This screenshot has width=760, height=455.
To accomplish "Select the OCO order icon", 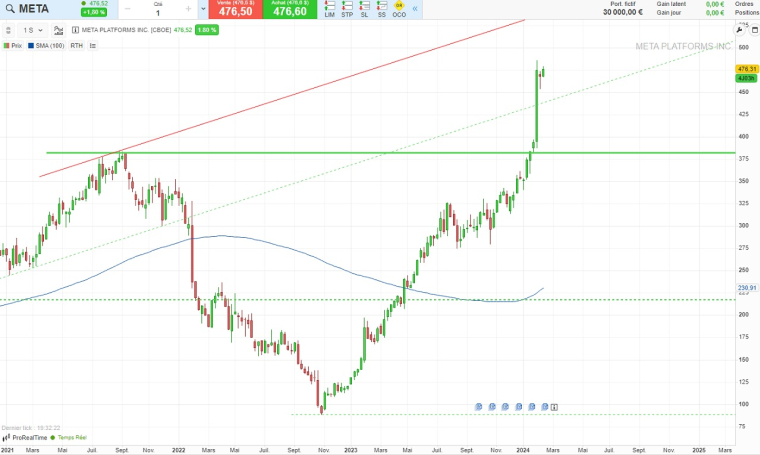I will [x=399, y=9].
